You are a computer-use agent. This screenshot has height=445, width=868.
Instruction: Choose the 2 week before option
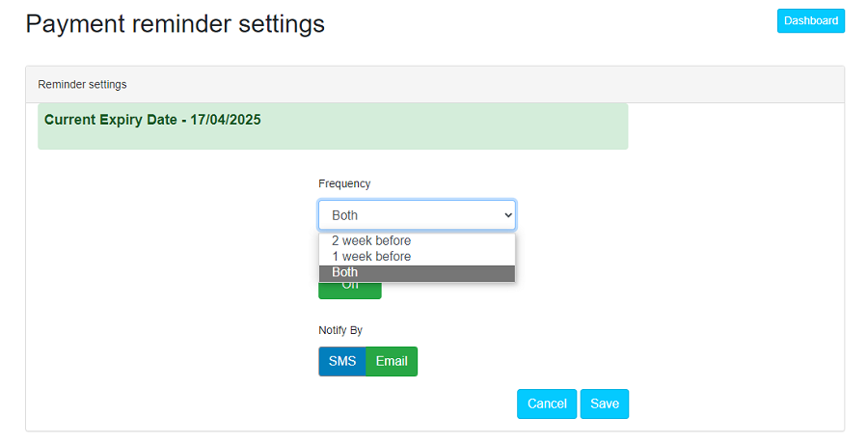(x=371, y=240)
